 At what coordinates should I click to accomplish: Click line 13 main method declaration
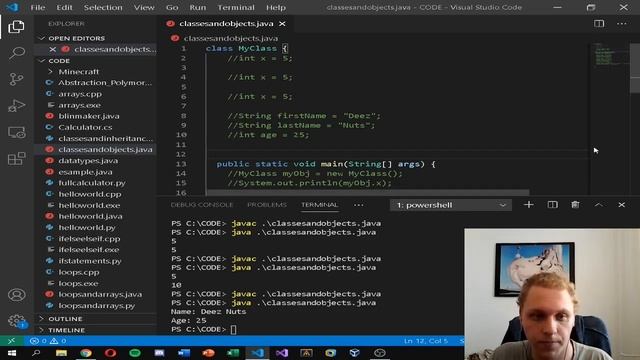(326, 164)
